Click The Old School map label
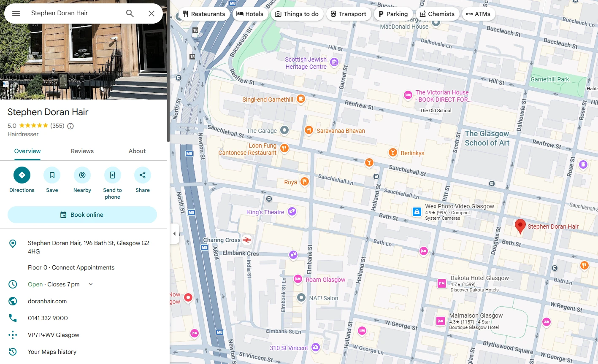 [x=436, y=111]
